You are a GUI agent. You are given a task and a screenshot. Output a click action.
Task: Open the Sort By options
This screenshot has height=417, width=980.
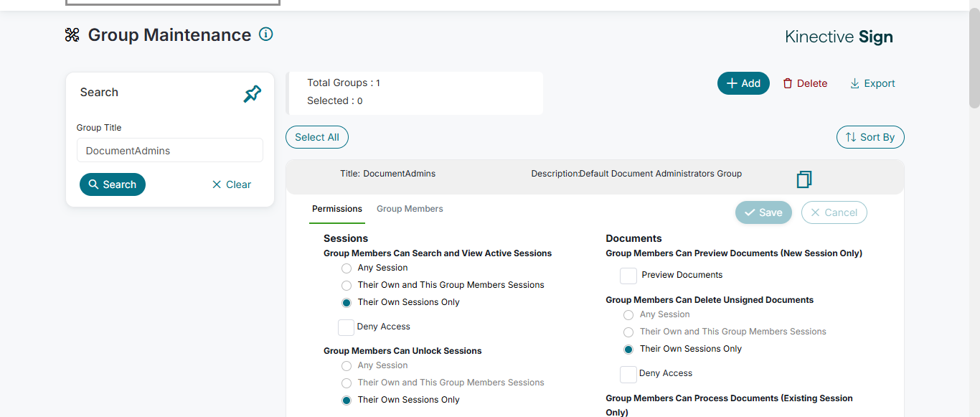[870, 137]
